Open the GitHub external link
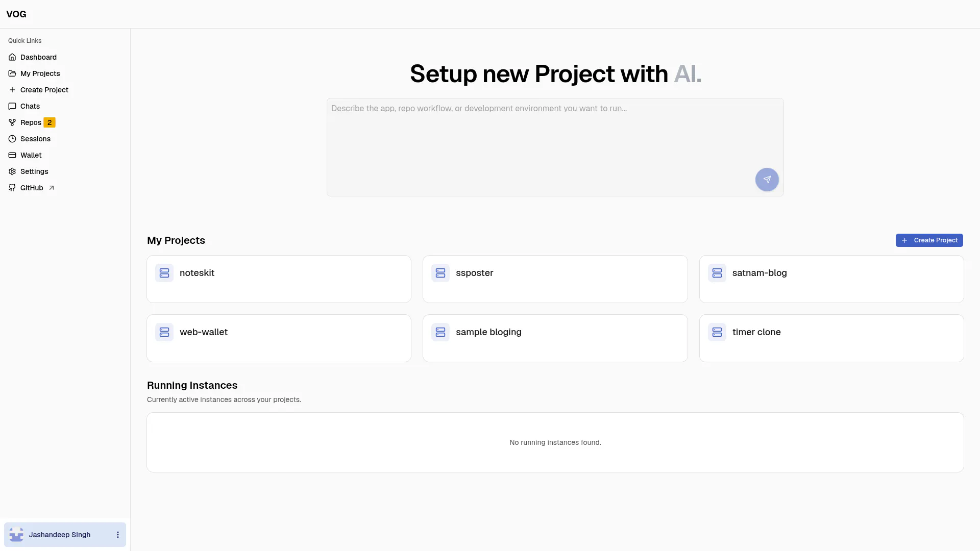Screen dimensions: 980x551 [32, 188]
